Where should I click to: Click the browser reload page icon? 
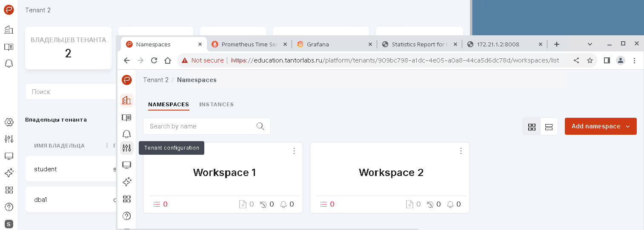[154, 60]
